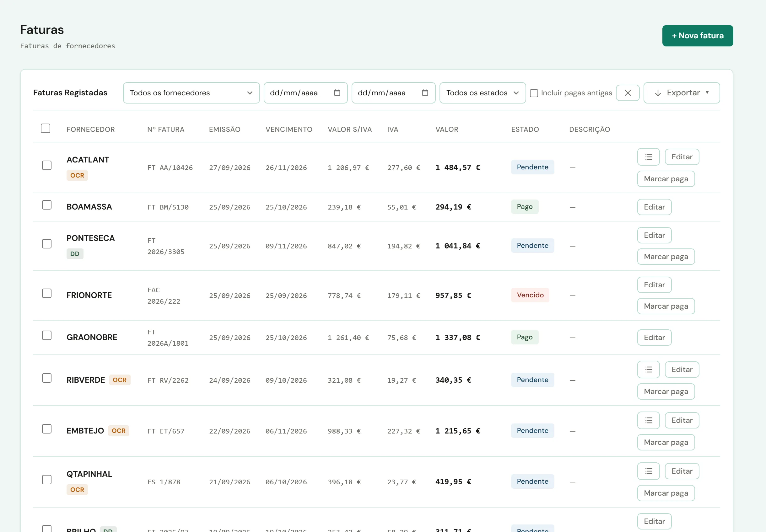This screenshot has width=766, height=532.
Task: Edit the EMBTEJO invoice
Action: 682,420
